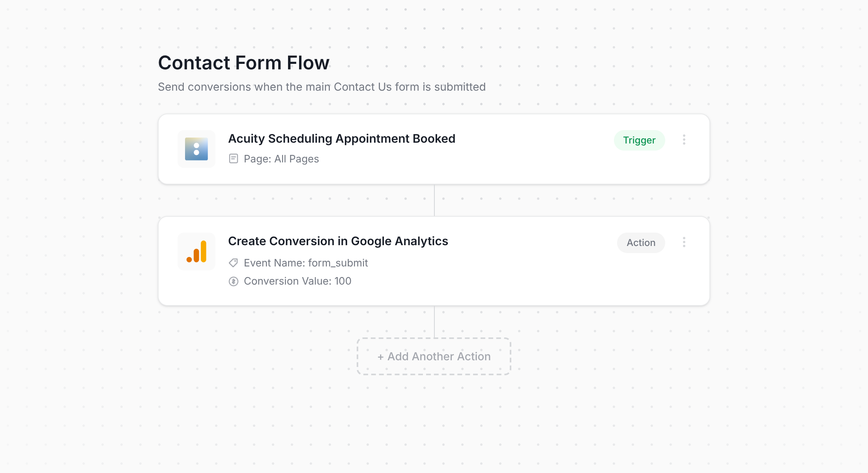This screenshot has height=473, width=868.
Task: Click the Add Another Action button
Action: [x=434, y=356]
